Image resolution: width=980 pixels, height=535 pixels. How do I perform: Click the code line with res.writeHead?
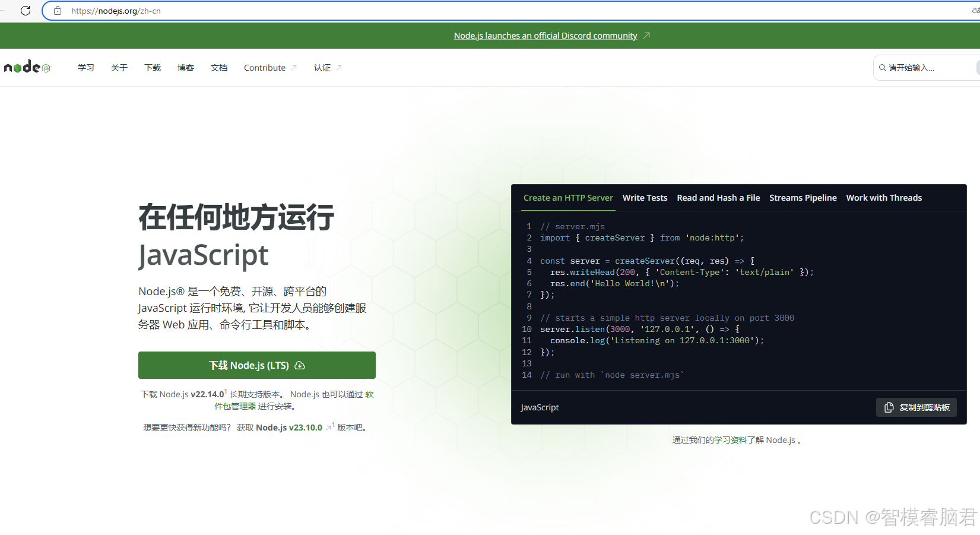click(682, 272)
